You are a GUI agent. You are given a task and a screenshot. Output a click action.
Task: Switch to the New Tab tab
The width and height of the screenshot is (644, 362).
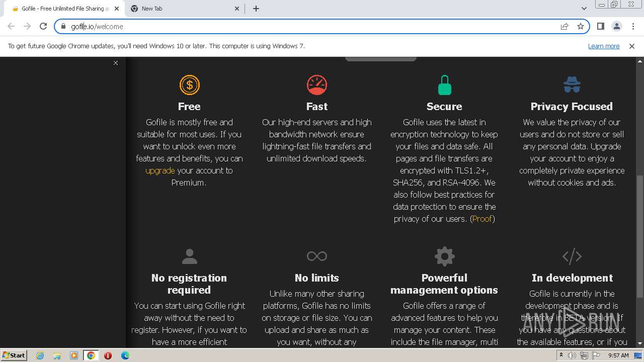pos(184,9)
